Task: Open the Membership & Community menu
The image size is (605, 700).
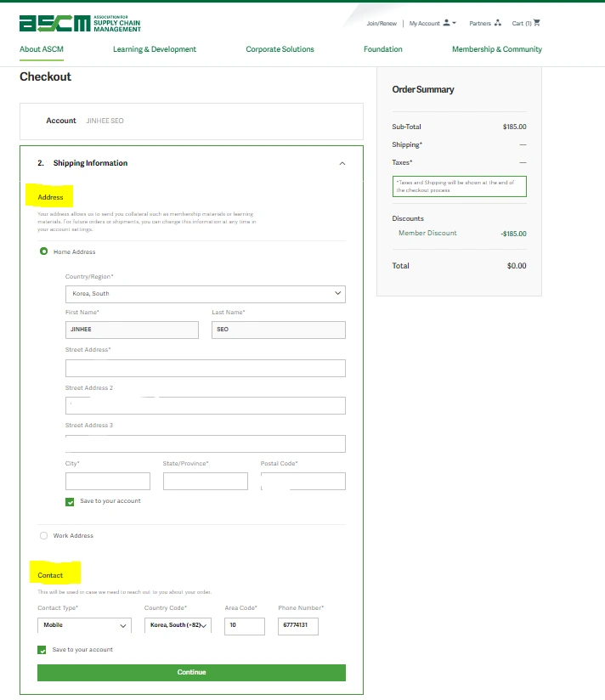Action: [497, 49]
